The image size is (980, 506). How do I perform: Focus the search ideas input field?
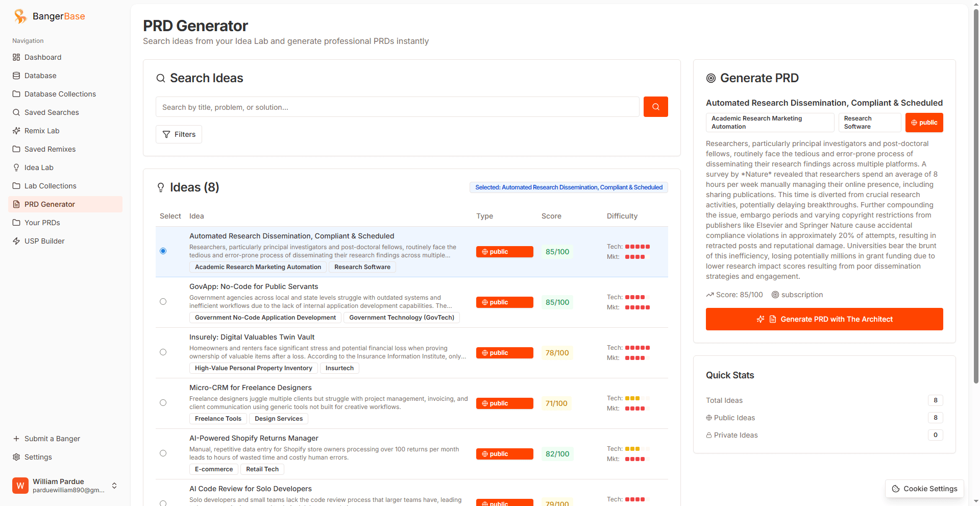pyautogui.click(x=397, y=107)
